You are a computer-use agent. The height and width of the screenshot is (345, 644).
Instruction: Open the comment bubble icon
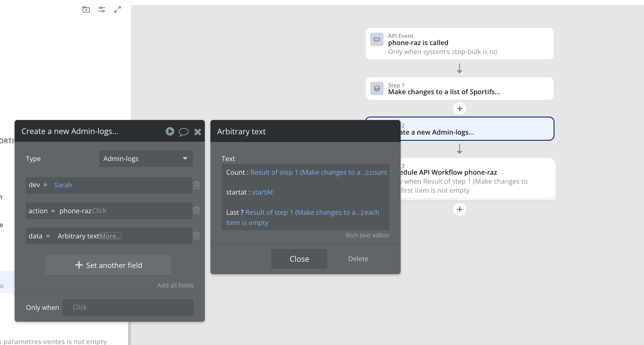click(183, 132)
